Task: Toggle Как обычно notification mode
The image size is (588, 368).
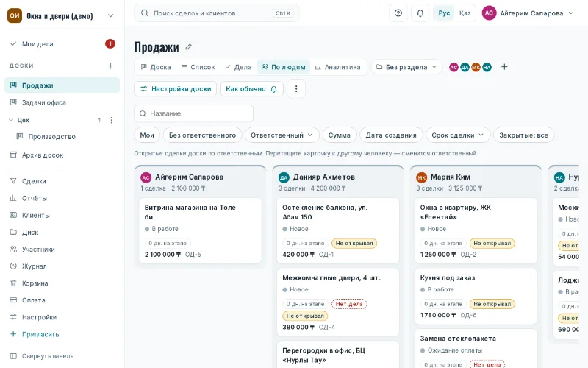Action: (x=251, y=89)
